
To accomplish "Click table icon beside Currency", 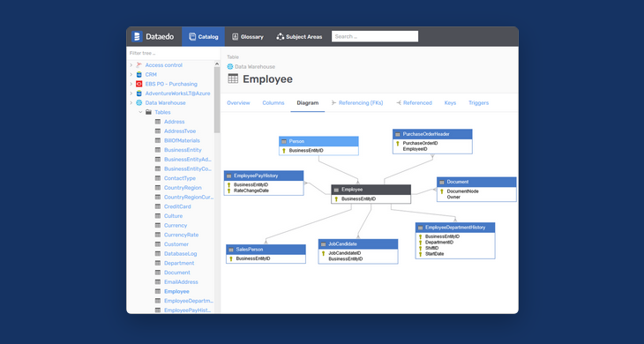I will pos(158,226).
